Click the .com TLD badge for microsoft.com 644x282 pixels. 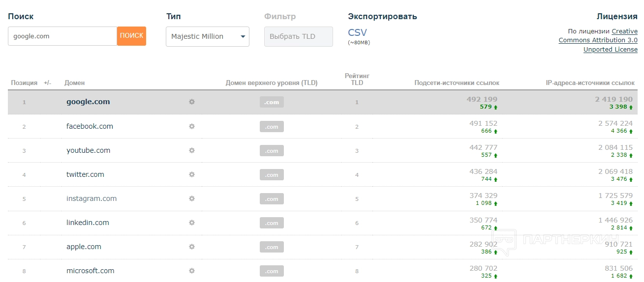point(272,271)
